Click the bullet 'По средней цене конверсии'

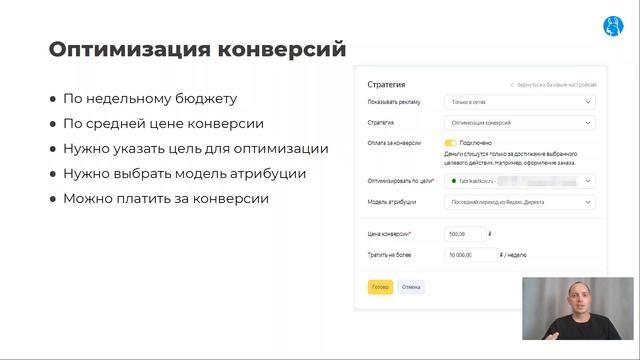163,123
